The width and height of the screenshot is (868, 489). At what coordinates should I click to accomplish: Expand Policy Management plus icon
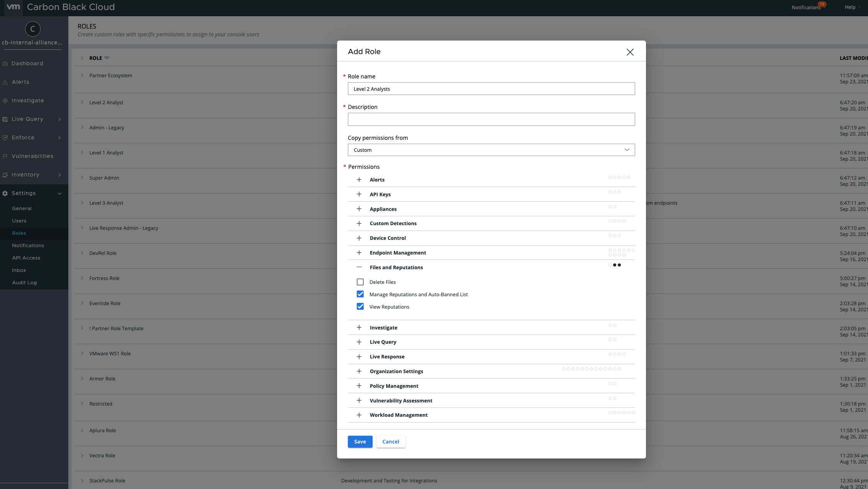(x=359, y=386)
